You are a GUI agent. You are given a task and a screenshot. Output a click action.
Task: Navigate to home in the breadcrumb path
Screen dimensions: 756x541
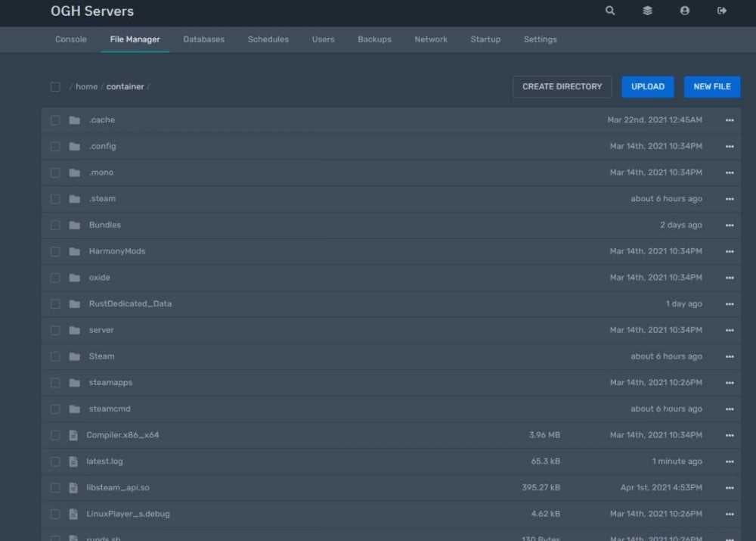(86, 87)
